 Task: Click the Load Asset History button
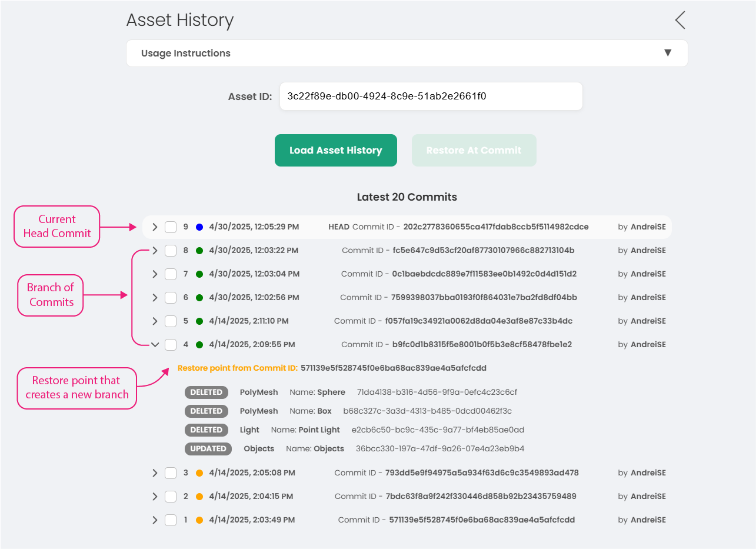[x=335, y=151]
